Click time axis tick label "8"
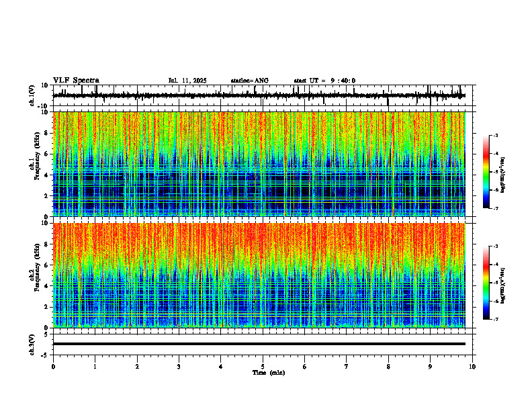Viewport: 532px width, 411px height. tap(388, 367)
